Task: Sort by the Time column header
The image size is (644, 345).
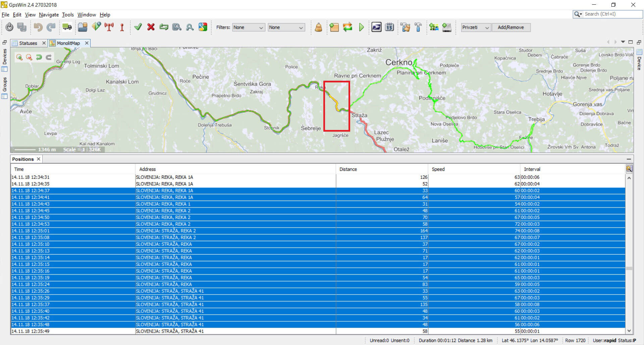Action: (x=73, y=169)
